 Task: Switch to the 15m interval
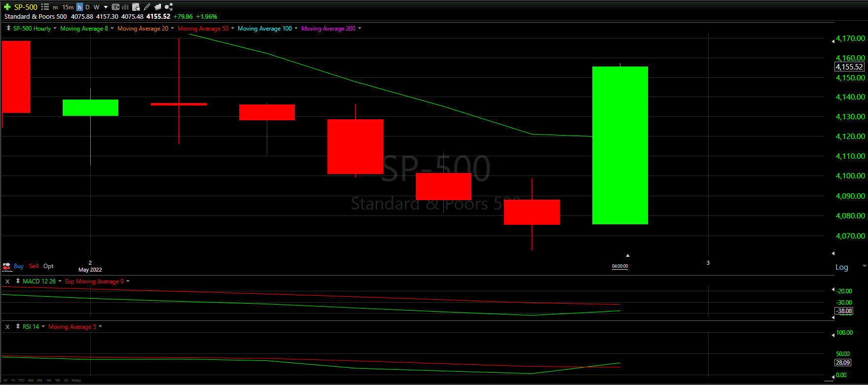68,7
